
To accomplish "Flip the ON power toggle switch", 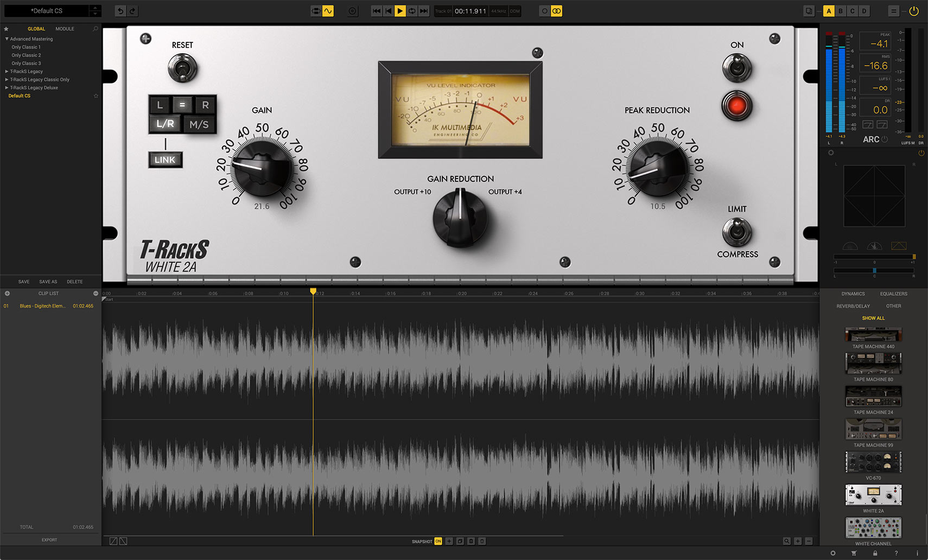I will coord(737,68).
